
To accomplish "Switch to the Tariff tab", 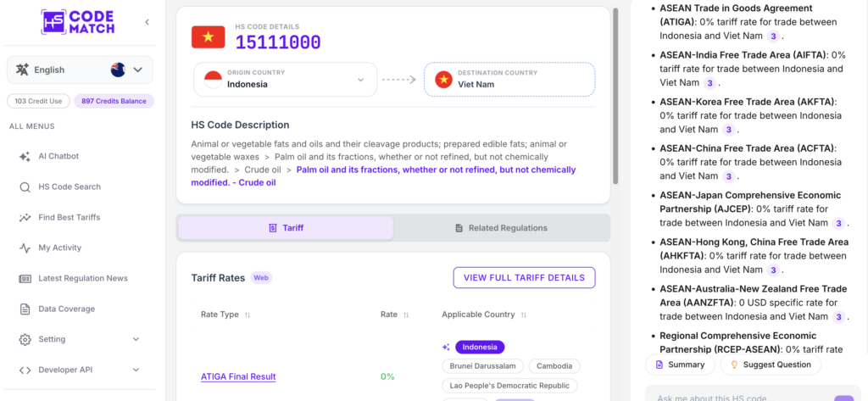I will (286, 228).
